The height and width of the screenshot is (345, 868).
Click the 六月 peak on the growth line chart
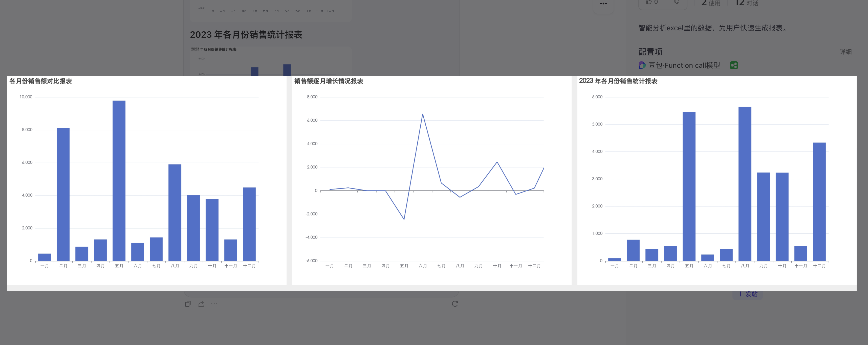point(423,114)
